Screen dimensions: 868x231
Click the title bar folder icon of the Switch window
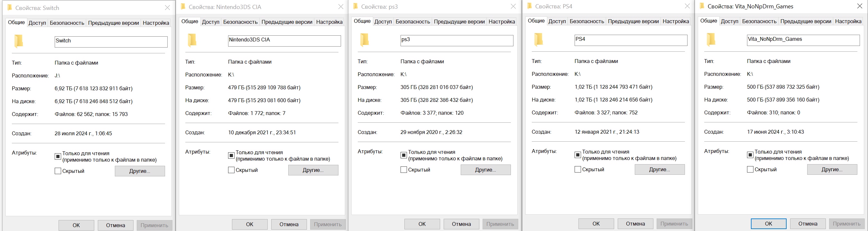click(x=9, y=7)
